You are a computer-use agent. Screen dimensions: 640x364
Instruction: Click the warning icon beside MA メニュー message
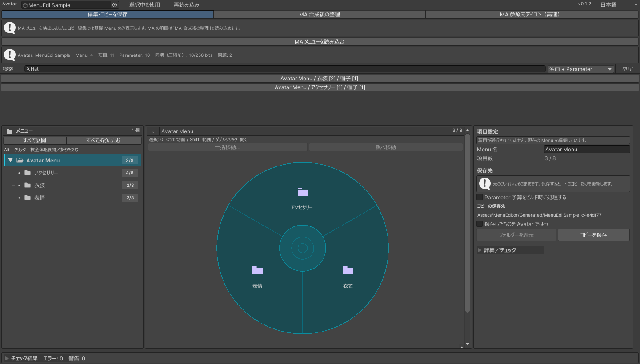10,28
